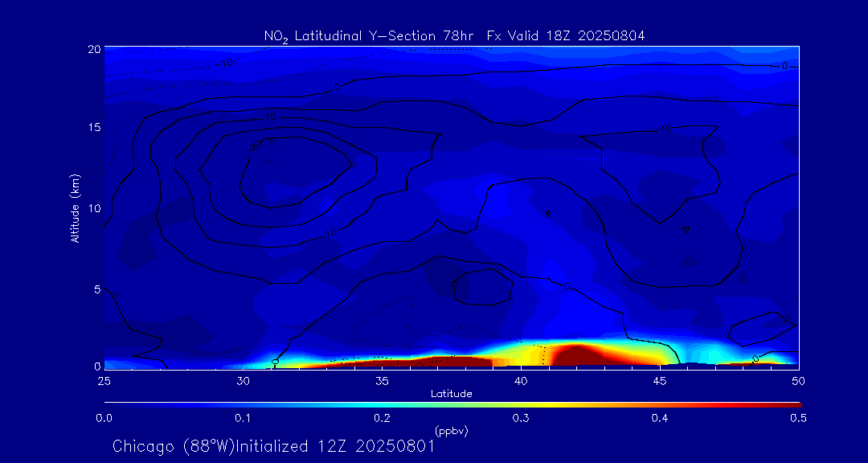
Task: Click the 0.0 colorbar tick label
Action: coord(104,418)
